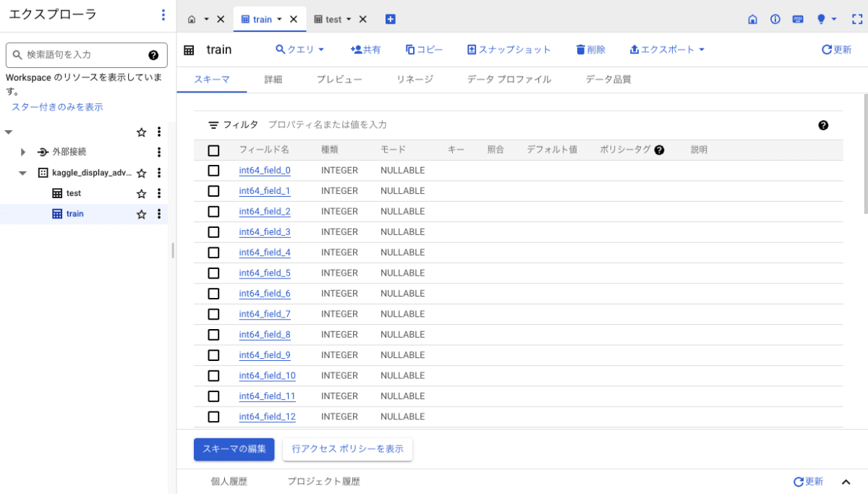Check the int64_field_5 row checkbox
The width and height of the screenshot is (868, 494).
(213, 273)
